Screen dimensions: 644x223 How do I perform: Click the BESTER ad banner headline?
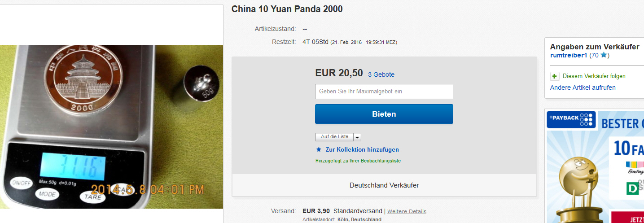click(622, 123)
